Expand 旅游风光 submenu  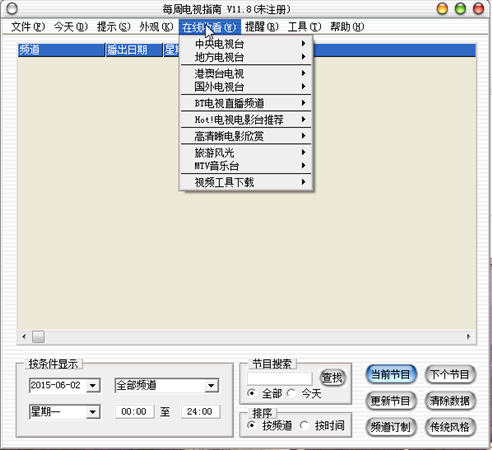[246, 152]
